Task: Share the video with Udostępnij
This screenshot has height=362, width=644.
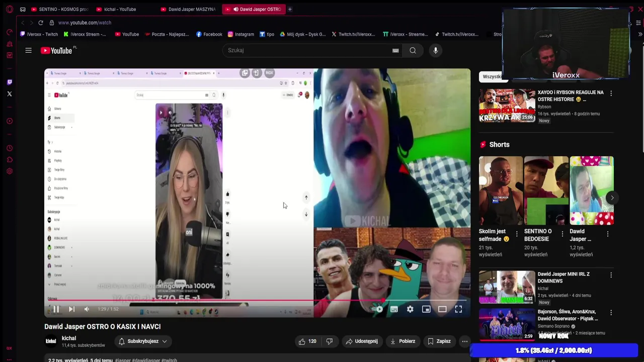Action: (362, 341)
